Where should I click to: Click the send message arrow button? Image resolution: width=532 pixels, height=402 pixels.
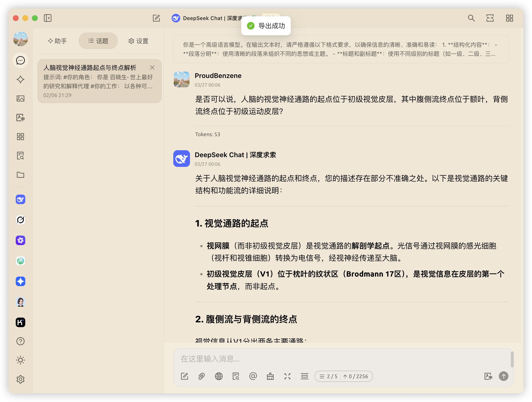click(x=503, y=376)
